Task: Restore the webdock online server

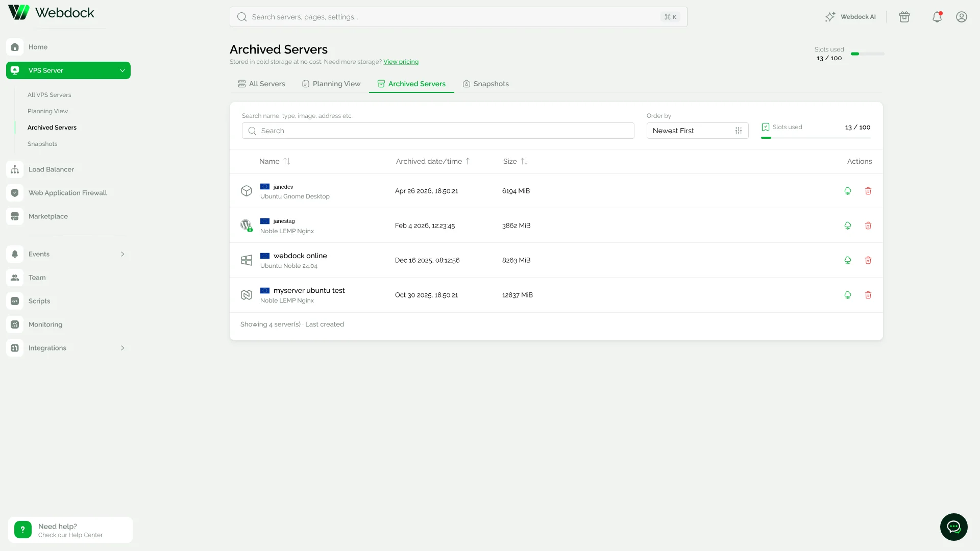Action: [x=848, y=260]
